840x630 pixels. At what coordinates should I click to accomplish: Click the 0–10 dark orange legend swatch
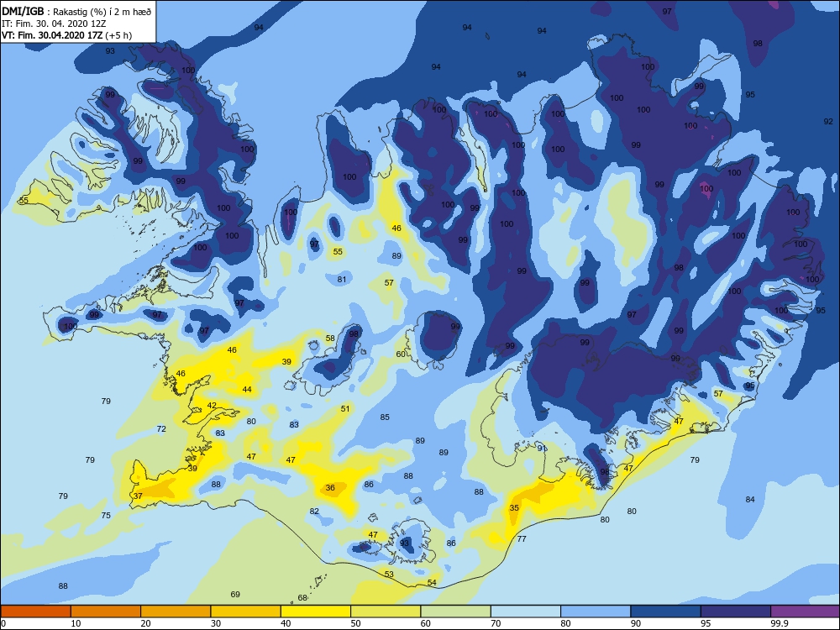coord(35,612)
